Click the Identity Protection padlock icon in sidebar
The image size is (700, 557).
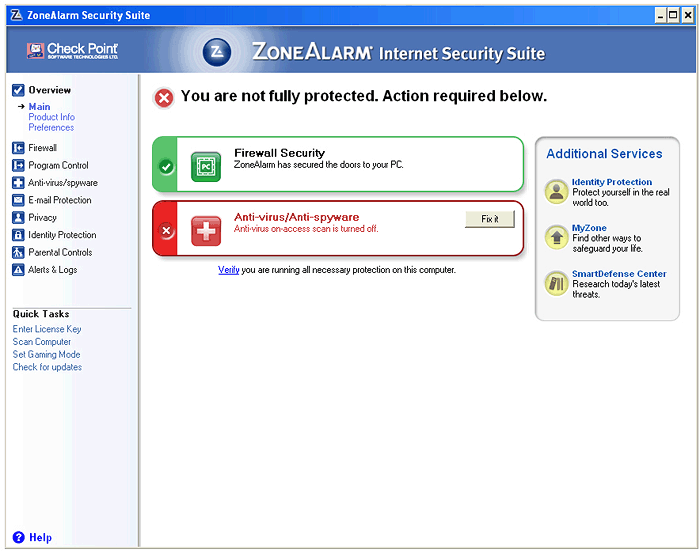point(18,235)
